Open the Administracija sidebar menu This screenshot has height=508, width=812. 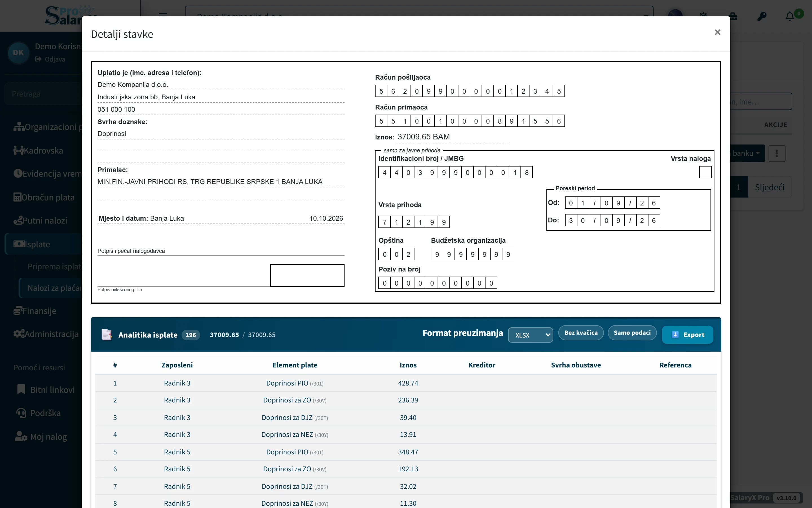(x=46, y=334)
